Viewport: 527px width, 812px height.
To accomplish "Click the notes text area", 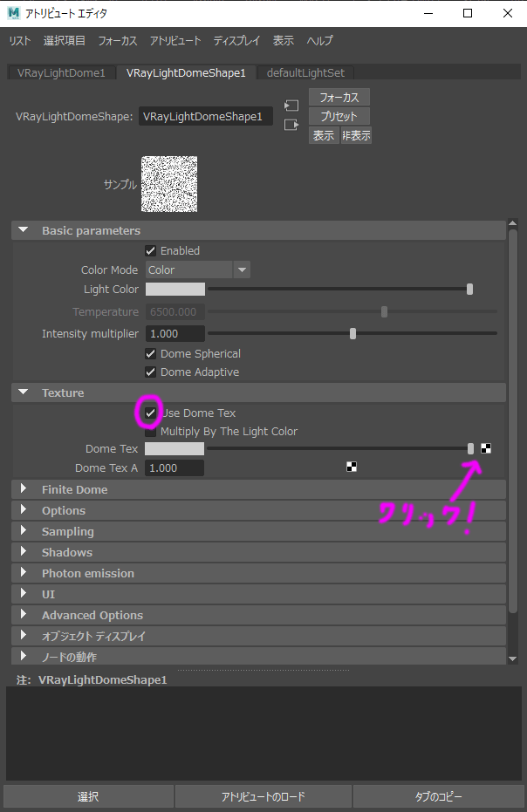I will [263, 734].
